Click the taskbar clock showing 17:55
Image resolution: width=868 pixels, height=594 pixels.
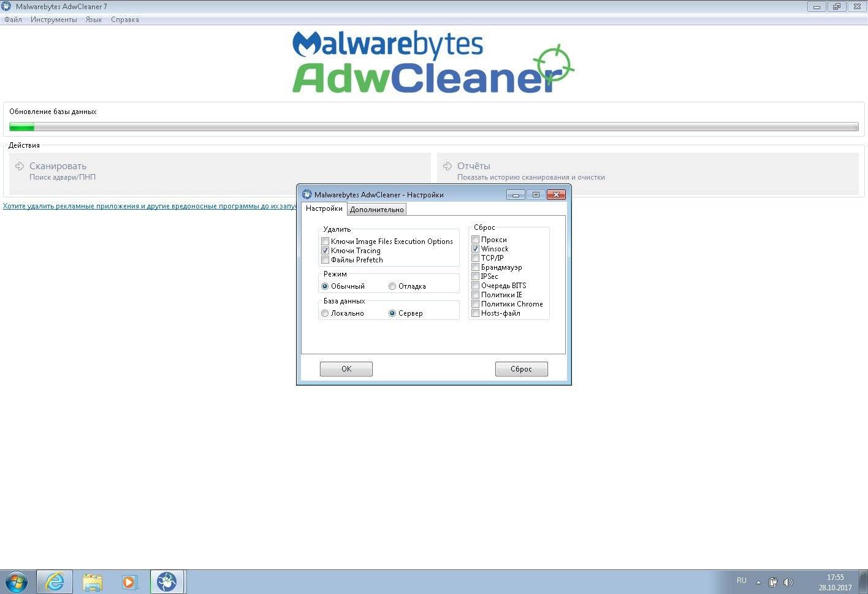[x=835, y=582]
